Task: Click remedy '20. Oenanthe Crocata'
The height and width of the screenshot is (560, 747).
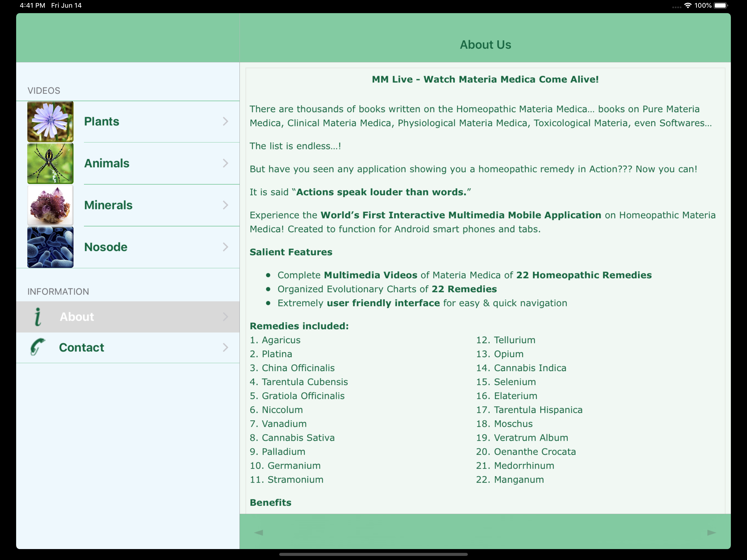Action: [526, 452]
